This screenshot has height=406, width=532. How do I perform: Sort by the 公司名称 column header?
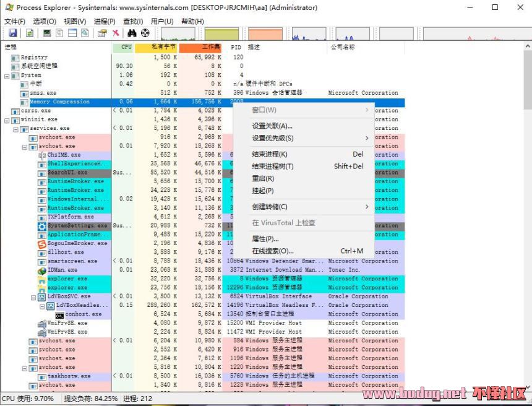click(x=366, y=47)
